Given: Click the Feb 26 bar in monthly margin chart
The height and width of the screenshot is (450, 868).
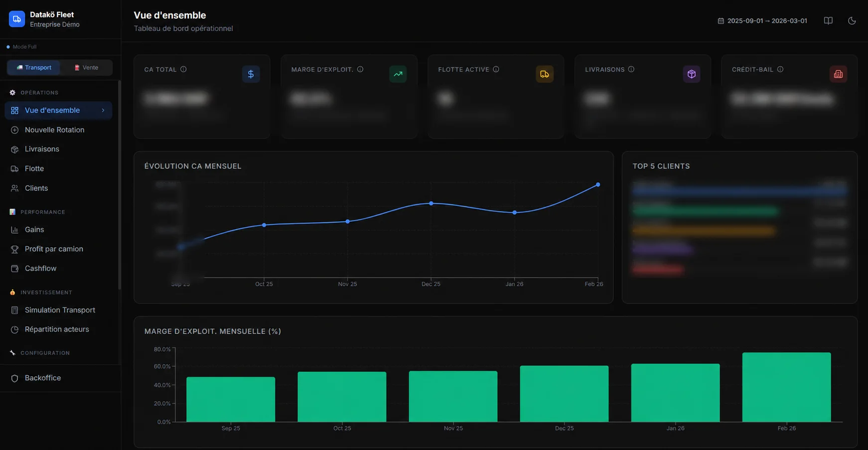Looking at the screenshot, I should [787, 387].
